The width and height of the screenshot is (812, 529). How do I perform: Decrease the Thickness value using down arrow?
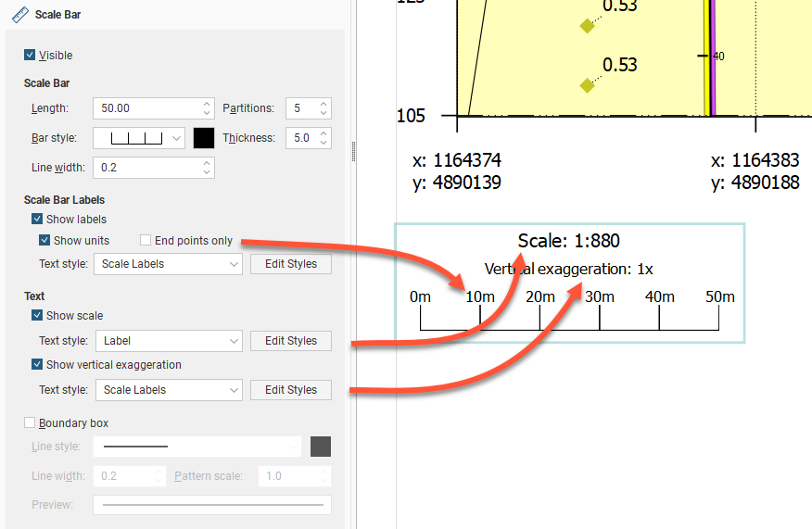324,143
